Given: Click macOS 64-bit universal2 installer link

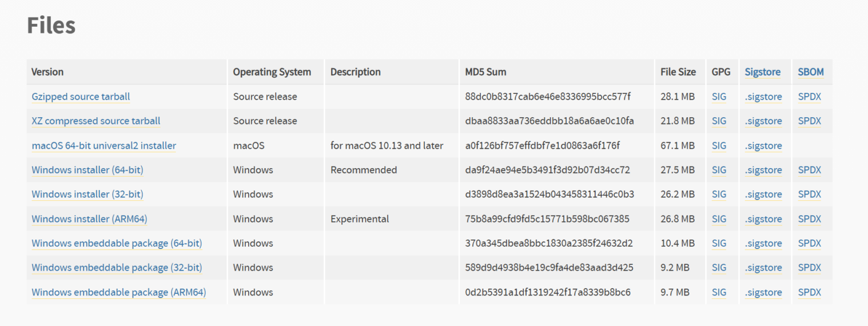Looking at the screenshot, I should pyautogui.click(x=104, y=146).
